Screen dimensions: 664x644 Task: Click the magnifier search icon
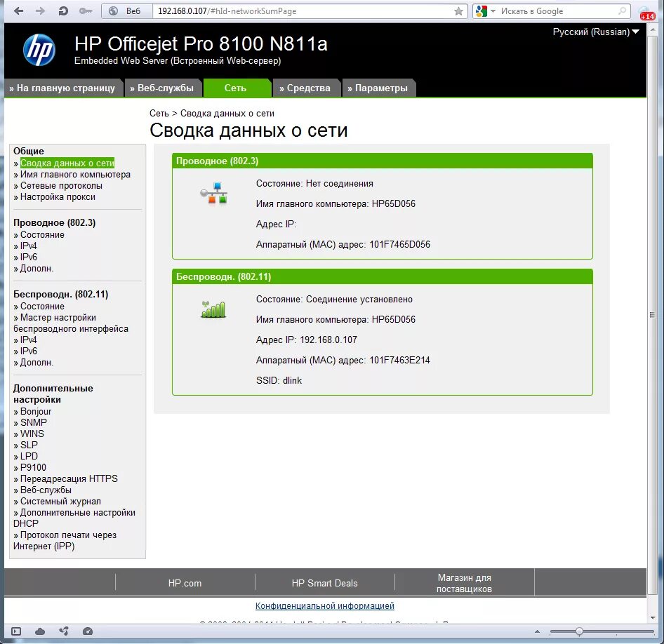pos(622,11)
